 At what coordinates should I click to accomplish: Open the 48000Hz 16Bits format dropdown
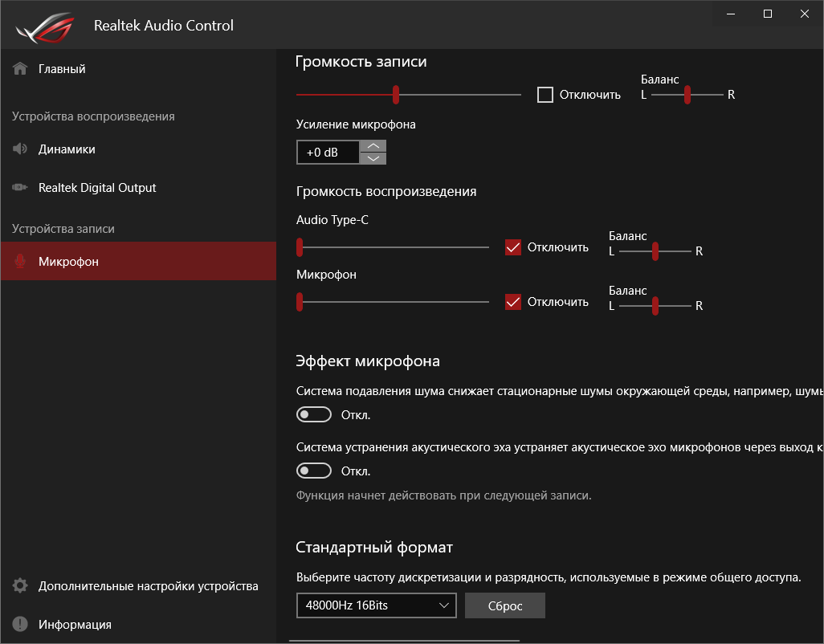(x=376, y=605)
